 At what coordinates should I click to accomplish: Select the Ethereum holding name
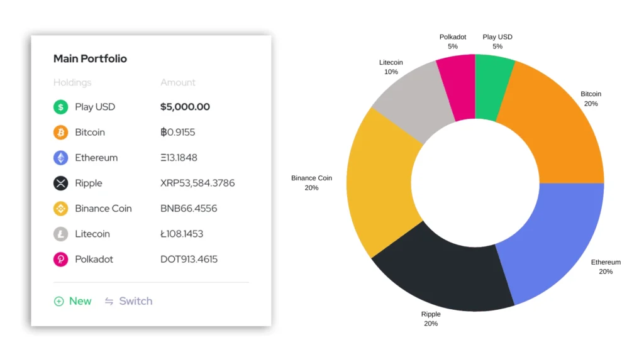coord(96,158)
